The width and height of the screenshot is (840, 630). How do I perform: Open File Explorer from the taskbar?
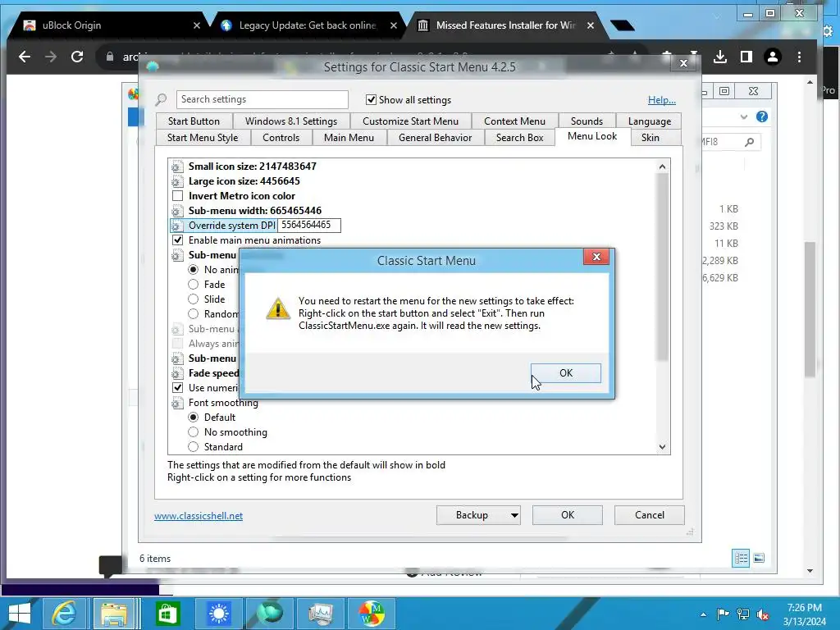point(114,614)
